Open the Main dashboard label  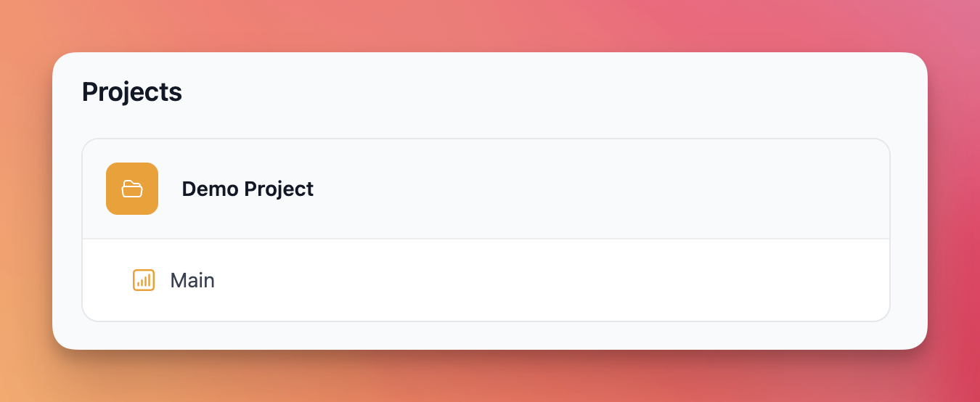(192, 280)
